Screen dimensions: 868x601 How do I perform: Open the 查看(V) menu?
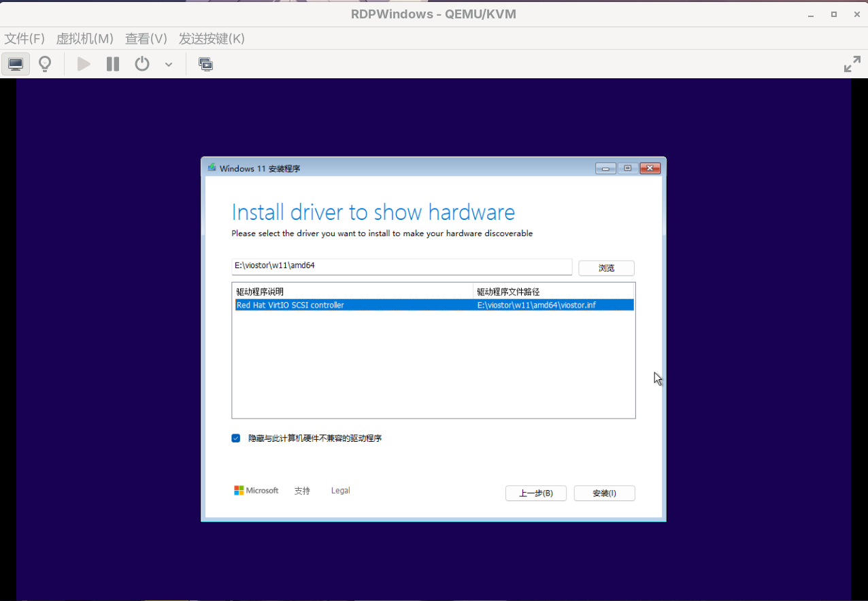146,39
